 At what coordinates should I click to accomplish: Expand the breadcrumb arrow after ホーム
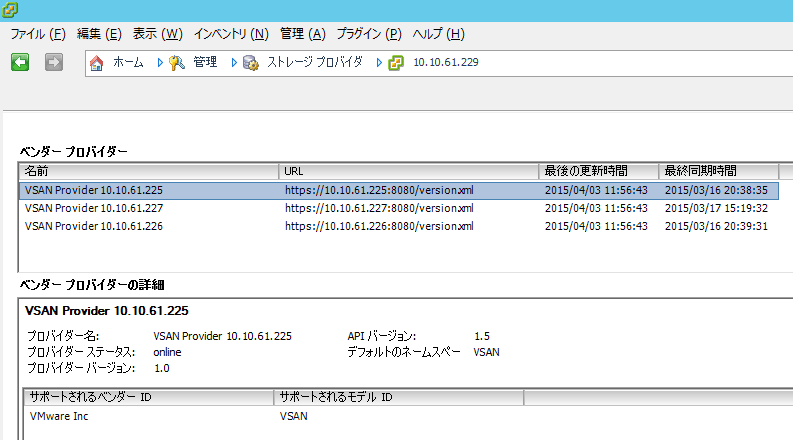tap(160, 63)
